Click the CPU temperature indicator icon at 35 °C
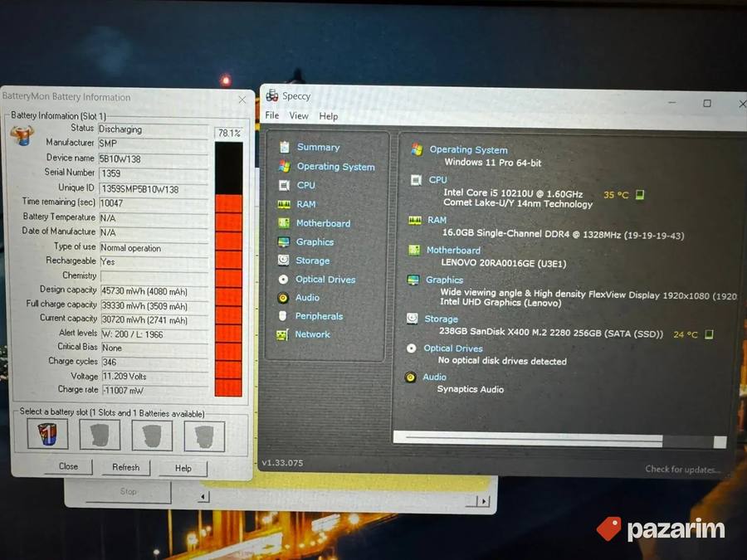This screenshot has width=747, height=560. pos(640,194)
